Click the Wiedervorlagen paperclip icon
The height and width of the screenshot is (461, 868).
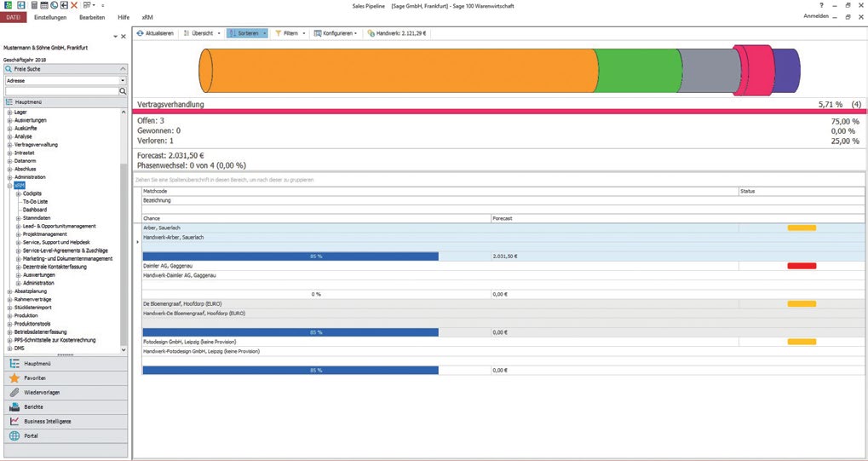14,392
